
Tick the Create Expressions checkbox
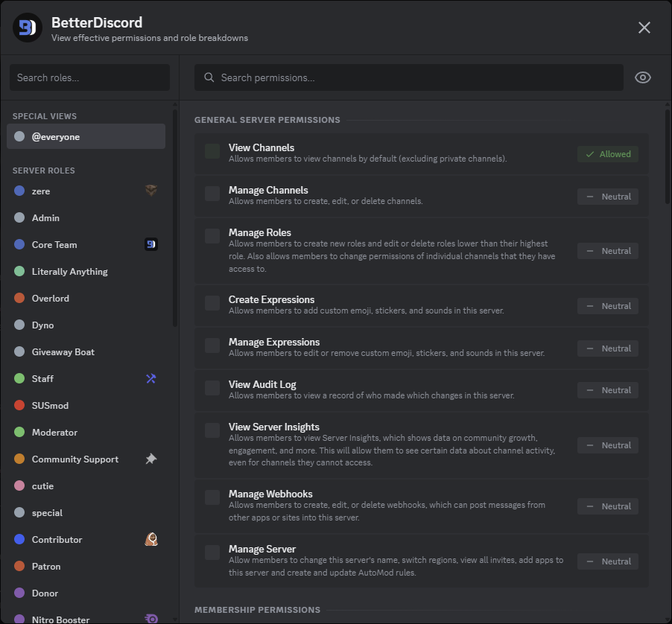[x=212, y=303]
